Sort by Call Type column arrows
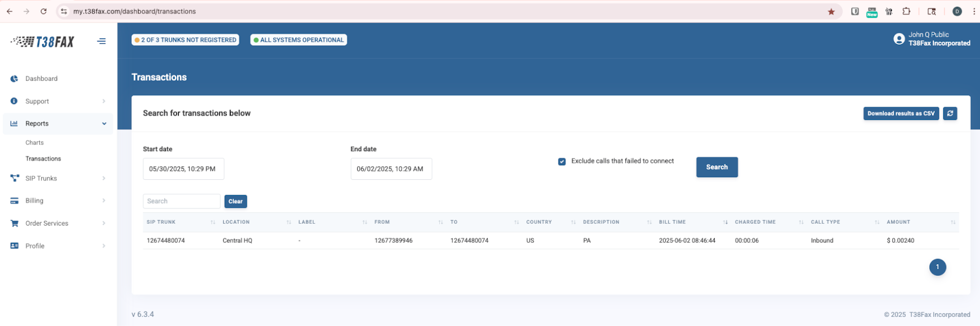Viewport: 980px width, 326px height. click(877, 222)
